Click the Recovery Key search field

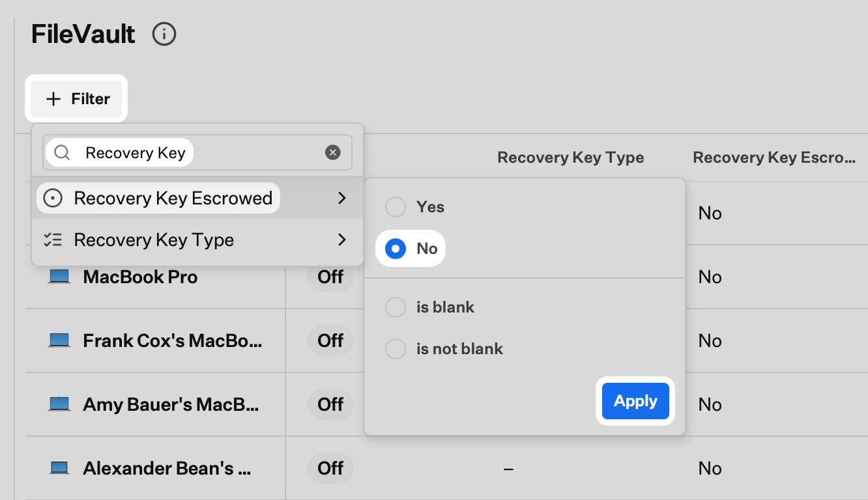point(197,152)
